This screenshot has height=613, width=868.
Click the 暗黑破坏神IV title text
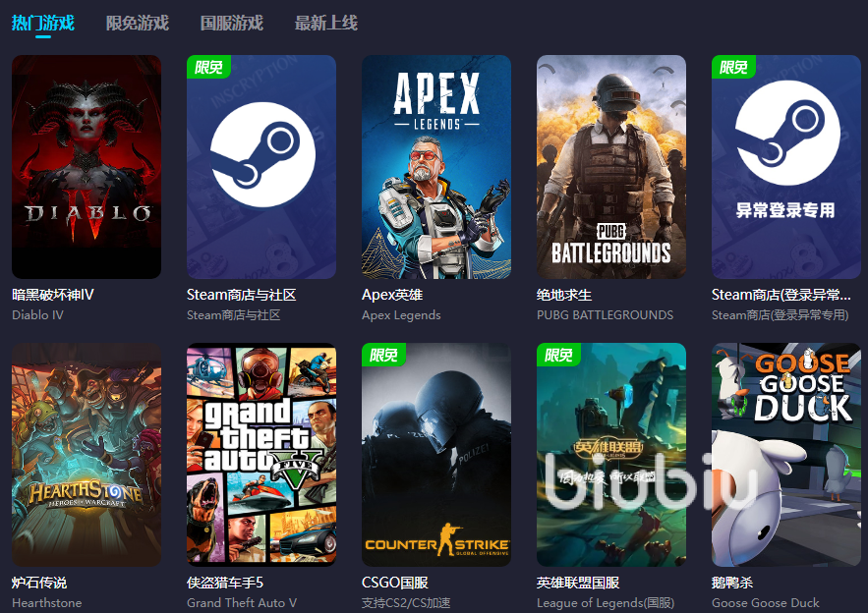[53, 295]
